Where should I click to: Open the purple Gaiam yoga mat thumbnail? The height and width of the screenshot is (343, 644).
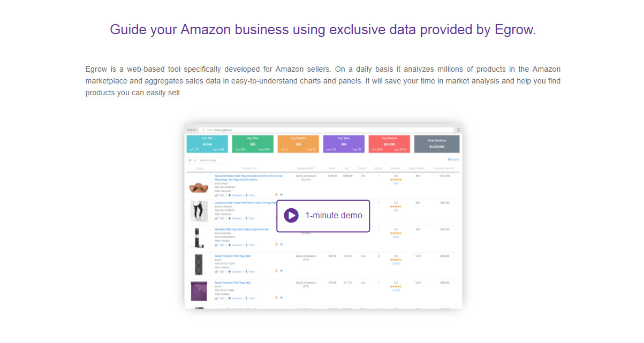(x=199, y=291)
